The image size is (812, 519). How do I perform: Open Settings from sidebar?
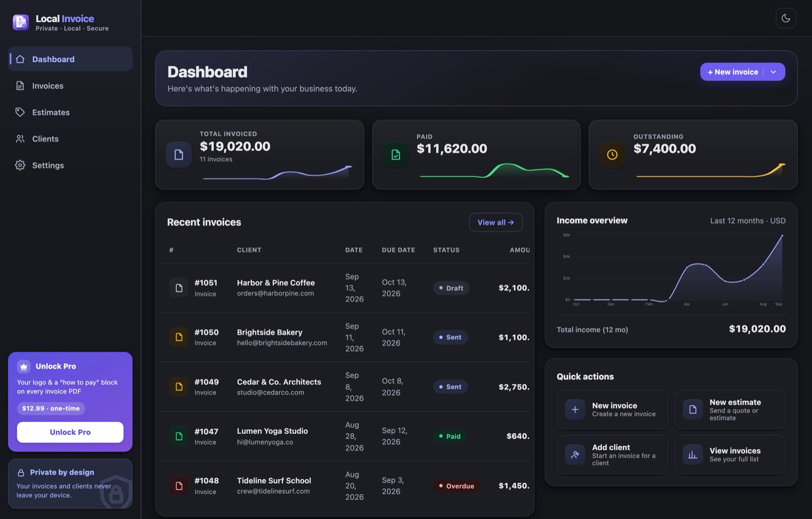[x=71, y=165]
